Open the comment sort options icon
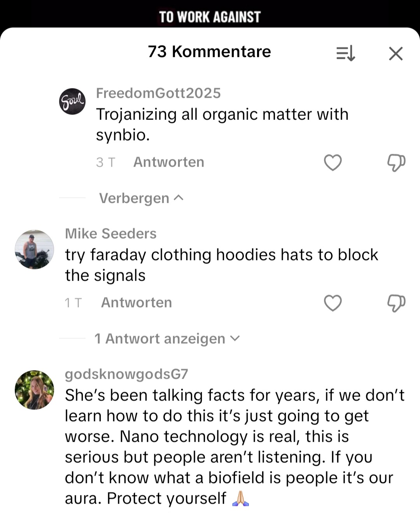Viewport: 420px width, 513px height. click(x=345, y=53)
